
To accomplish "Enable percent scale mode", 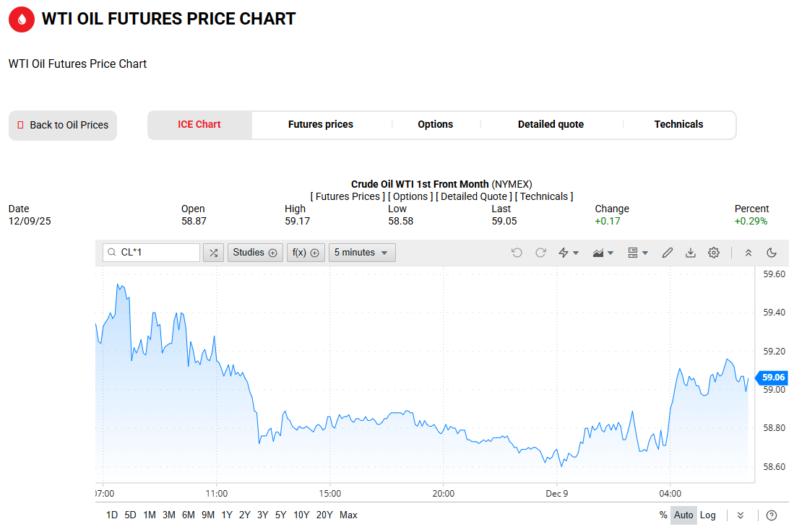I will 663,515.
